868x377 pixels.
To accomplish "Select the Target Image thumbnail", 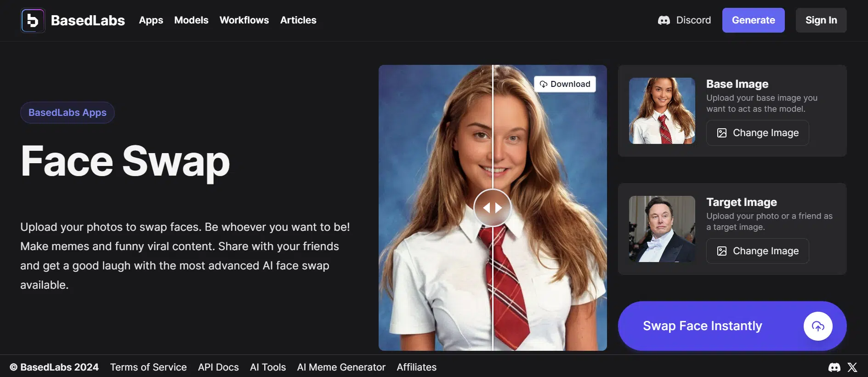I will pos(662,229).
